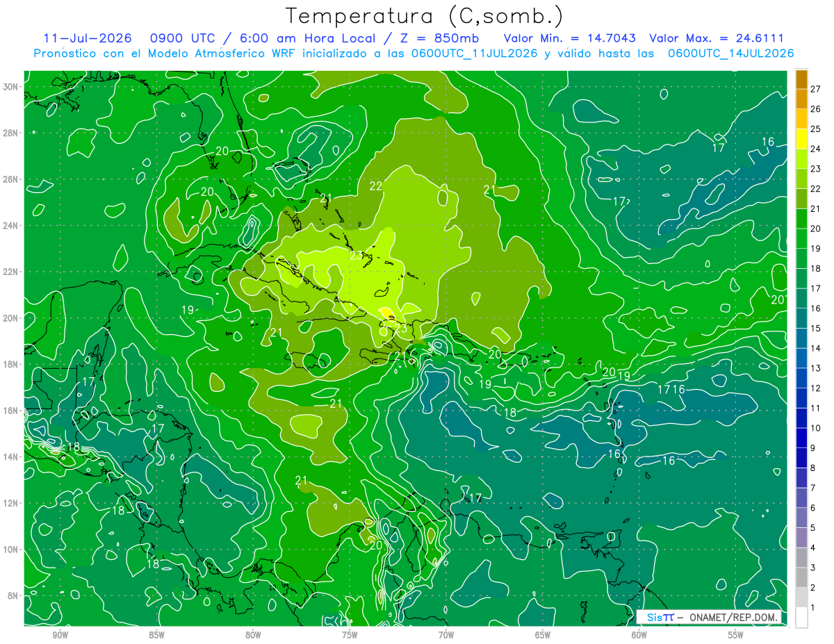This screenshot has height=644, width=834.
Task: Click the colorbar label 24
Action: pyautogui.click(x=816, y=149)
